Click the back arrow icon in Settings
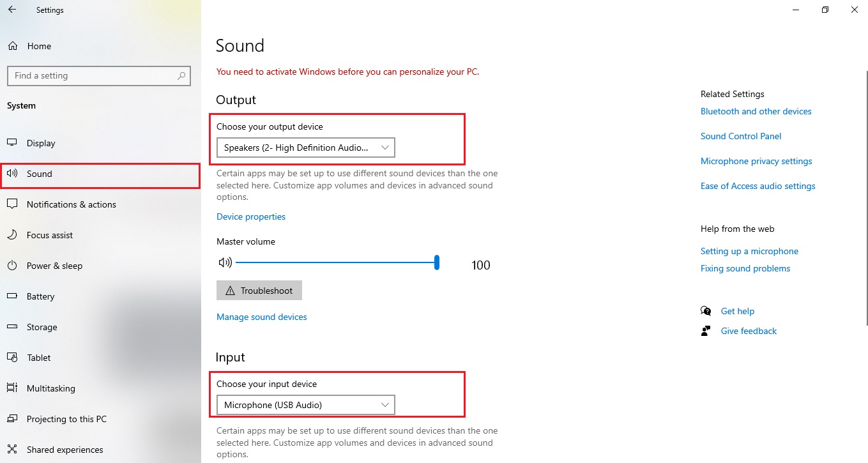Viewport: 868px width, 463px height. pyautogui.click(x=12, y=10)
